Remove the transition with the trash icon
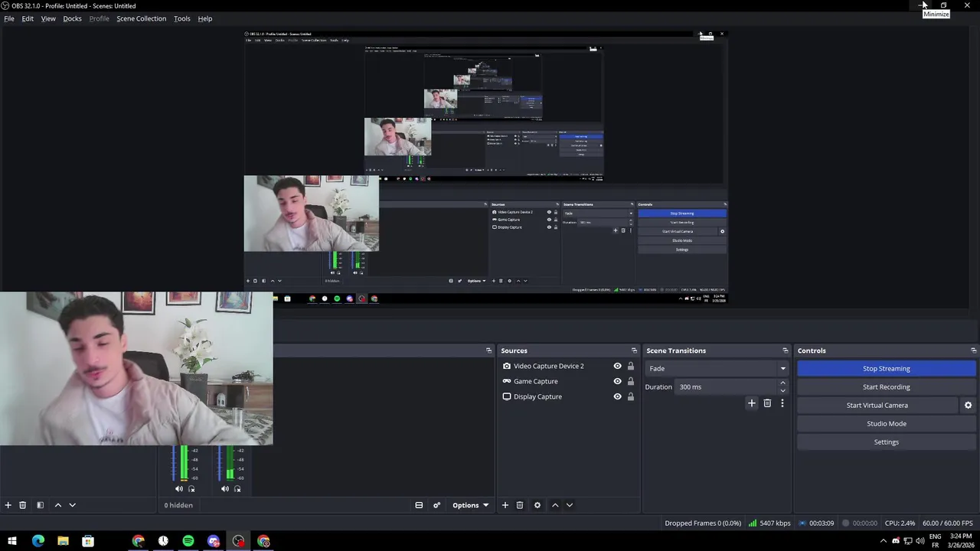Viewport: 980px width, 551px height. pos(767,403)
